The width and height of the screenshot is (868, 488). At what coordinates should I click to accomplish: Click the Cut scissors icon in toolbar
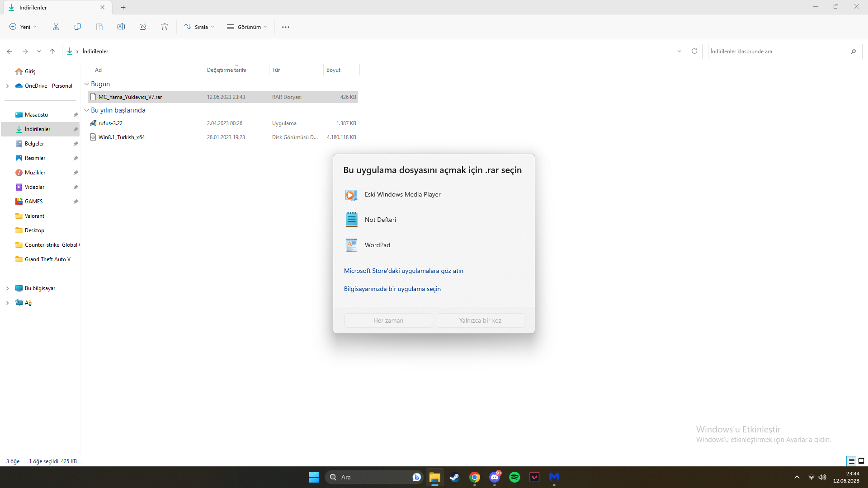[56, 27]
